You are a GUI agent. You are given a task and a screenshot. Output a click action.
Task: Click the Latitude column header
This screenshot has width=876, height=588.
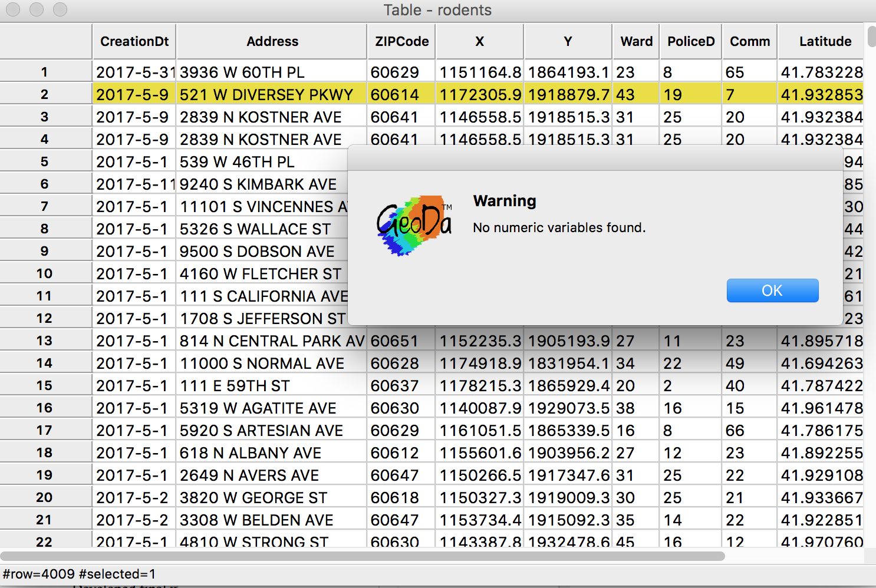tap(825, 41)
